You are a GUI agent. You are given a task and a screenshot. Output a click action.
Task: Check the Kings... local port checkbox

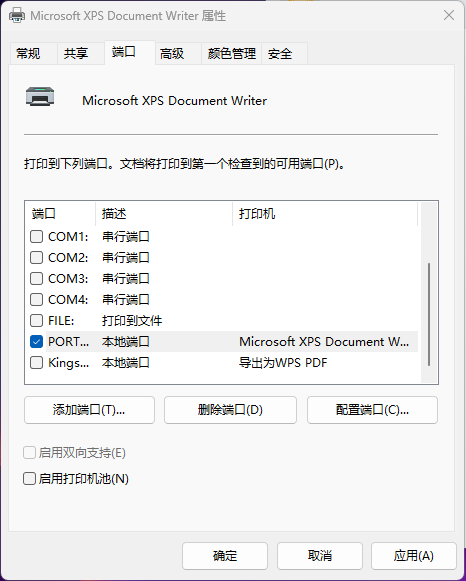tap(36, 362)
